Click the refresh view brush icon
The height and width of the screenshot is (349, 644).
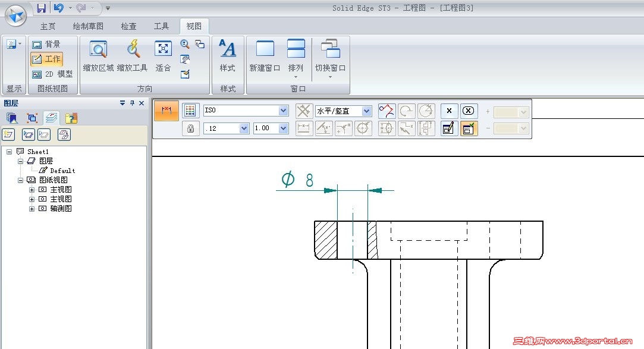(185, 74)
